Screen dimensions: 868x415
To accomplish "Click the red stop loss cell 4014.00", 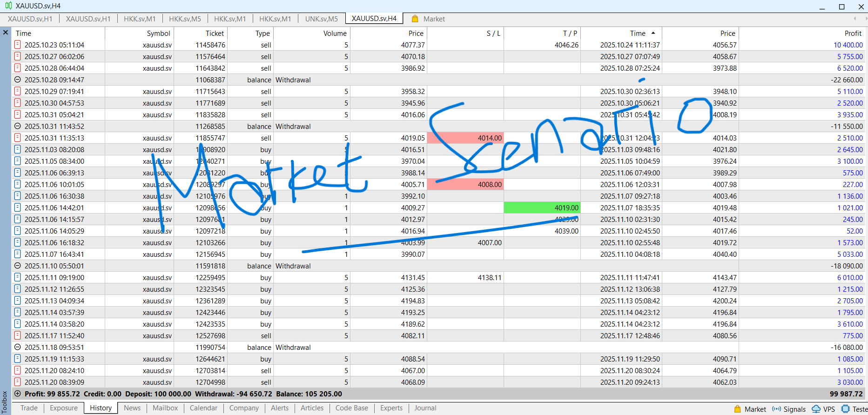I will (x=465, y=138).
